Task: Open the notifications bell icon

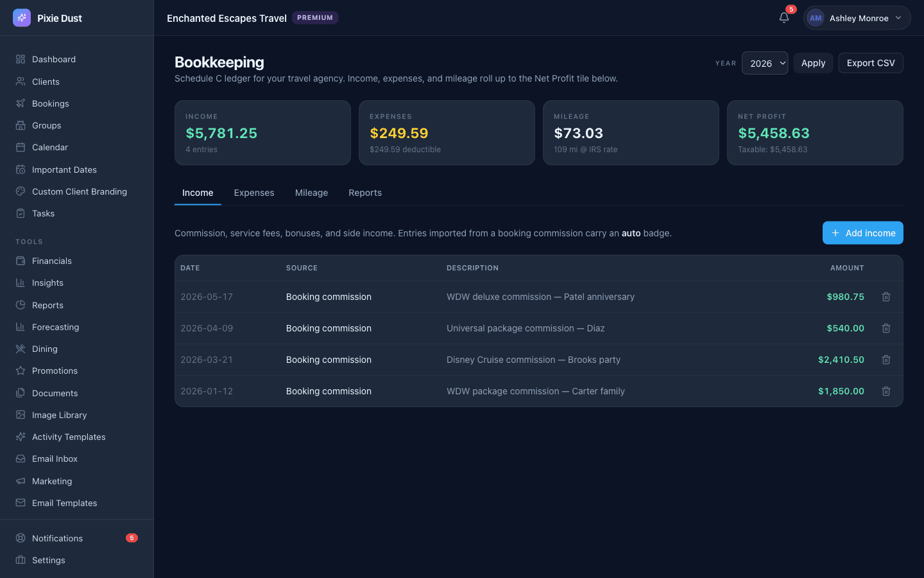Action: coord(784,17)
